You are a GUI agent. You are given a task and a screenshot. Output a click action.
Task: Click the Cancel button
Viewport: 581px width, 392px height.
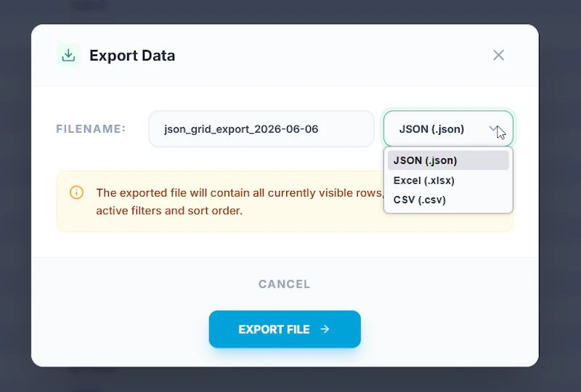(x=285, y=284)
